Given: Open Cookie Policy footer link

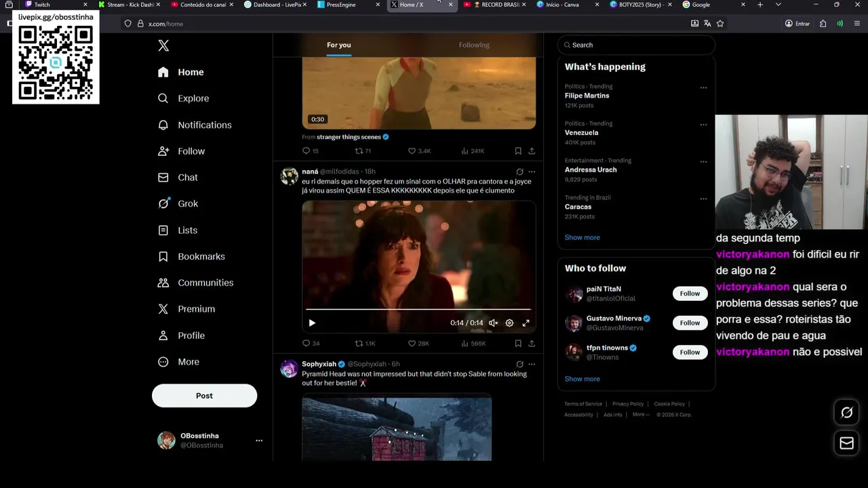Looking at the screenshot, I should (x=669, y=404).
